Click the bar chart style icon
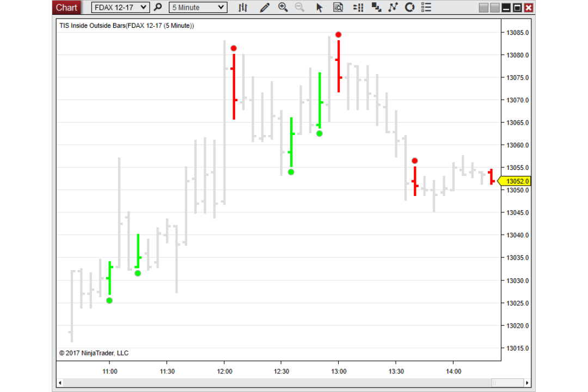The height and width of the screenshot is (392, 588). [x=243, y=8]
